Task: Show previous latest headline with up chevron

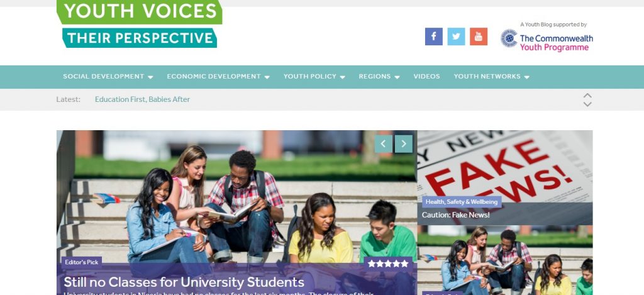Action: pos(588,96)
